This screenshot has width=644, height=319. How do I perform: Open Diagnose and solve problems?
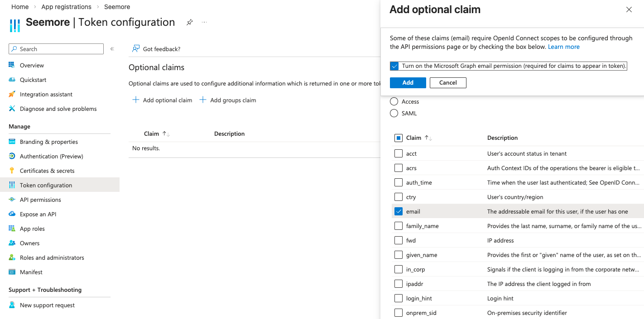coord(58,109)
